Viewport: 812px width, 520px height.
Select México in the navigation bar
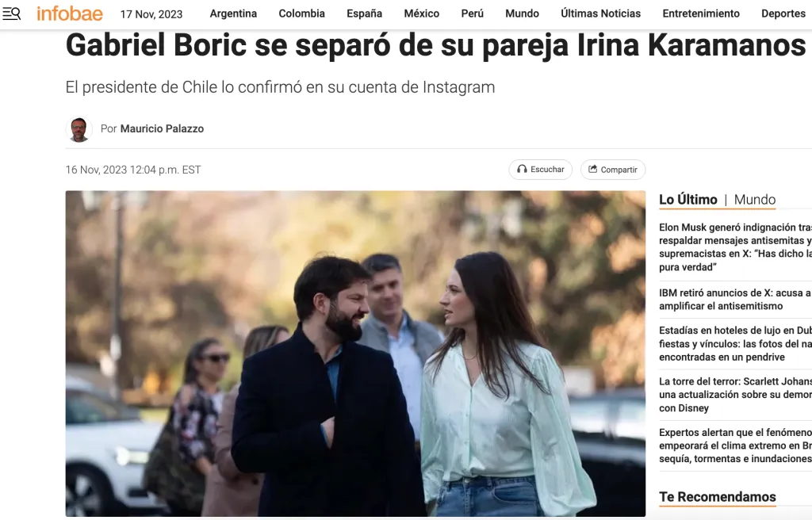[422, 13]
